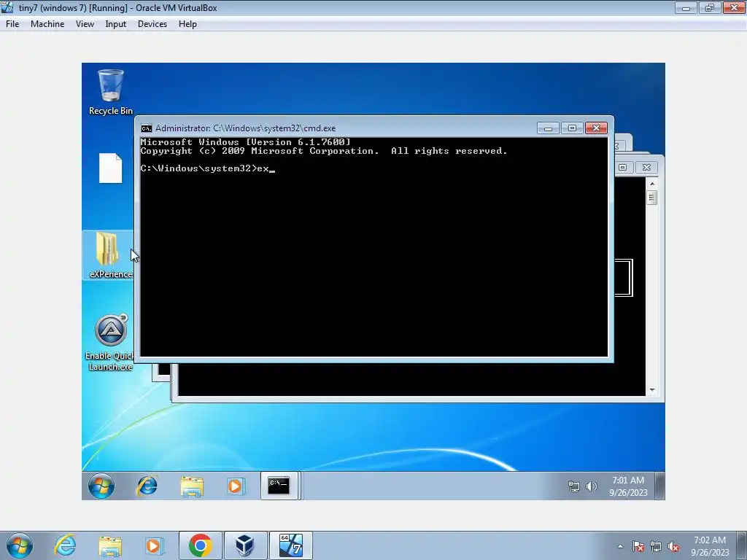Click the cmd taskbar button in guest

coord(279,486)
